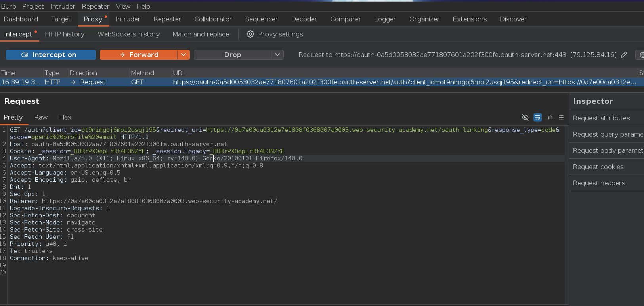
Task: Open the Help menu
Action: pos(143,6)
